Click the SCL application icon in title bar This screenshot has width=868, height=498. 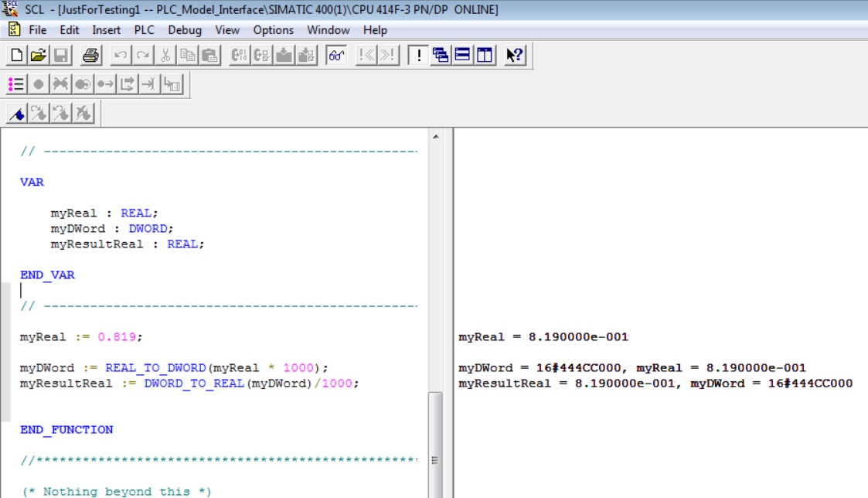(10, 9)
